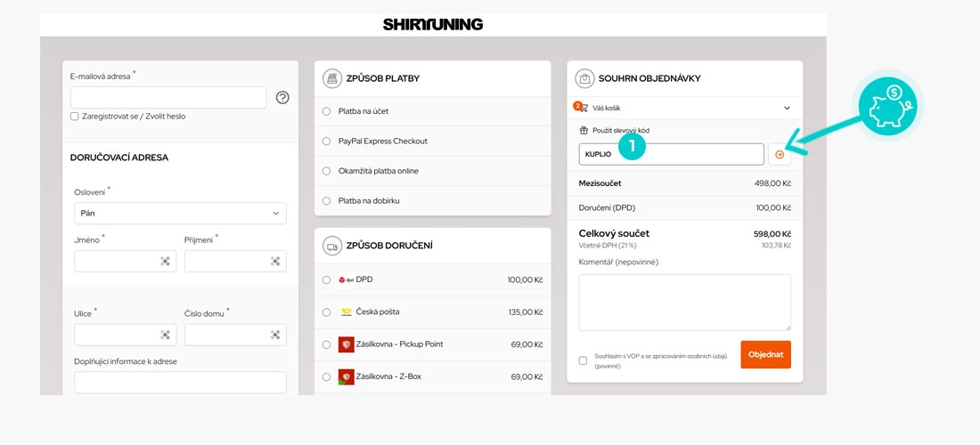
Task: Click the DORUČOVACÍ ADRESA heading
Action: (119, 158)
